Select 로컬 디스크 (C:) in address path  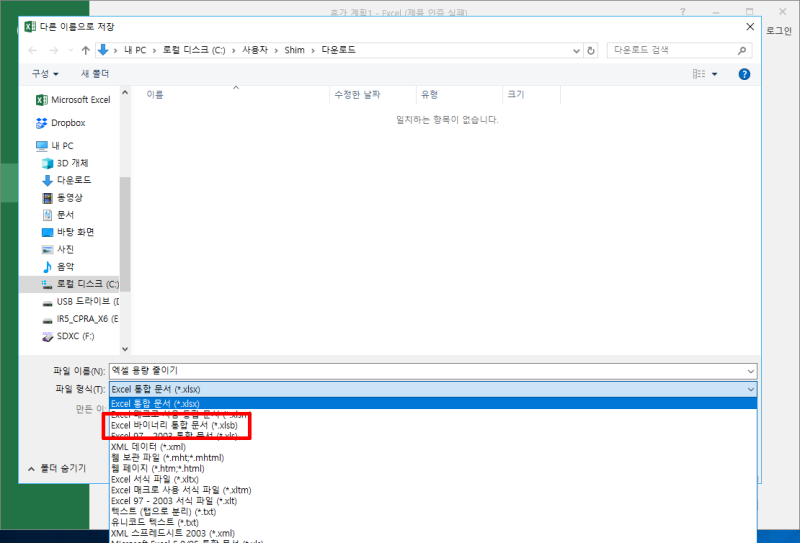pos(194,50)
